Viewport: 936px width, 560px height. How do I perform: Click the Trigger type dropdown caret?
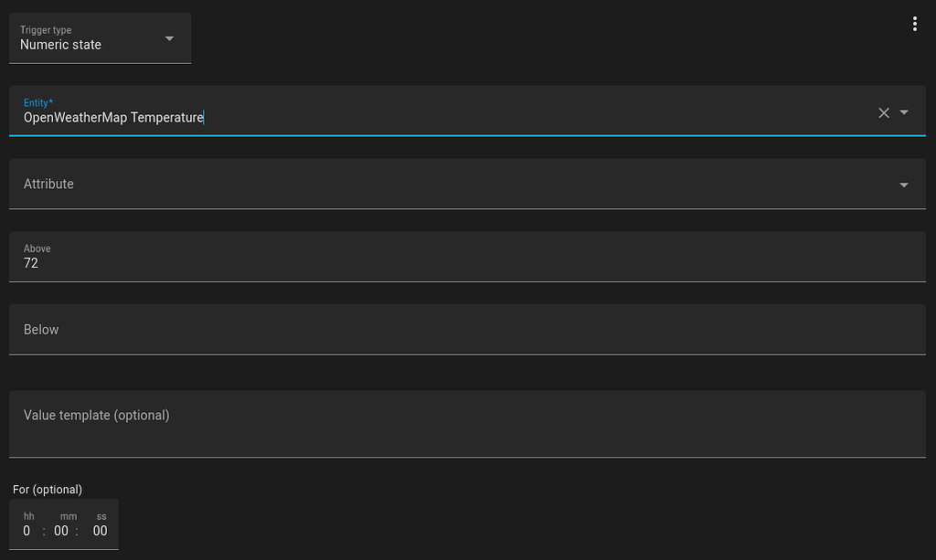(x=169, y=38)
